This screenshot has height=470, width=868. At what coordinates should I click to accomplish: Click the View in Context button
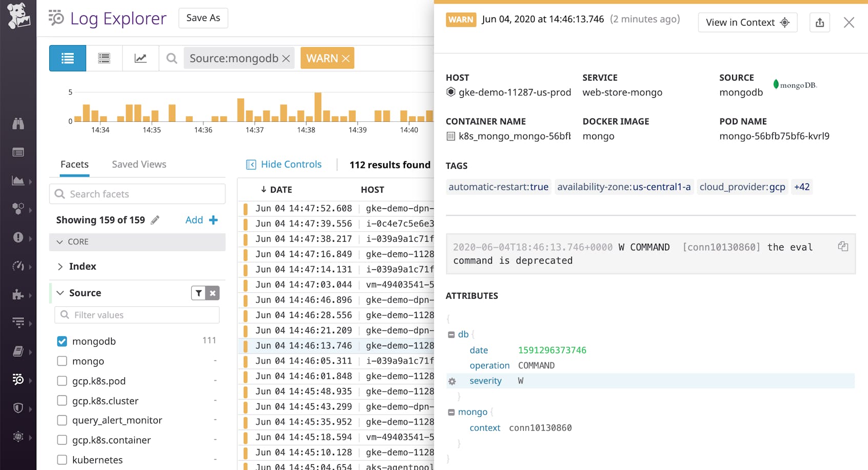(x=748, y=22)
